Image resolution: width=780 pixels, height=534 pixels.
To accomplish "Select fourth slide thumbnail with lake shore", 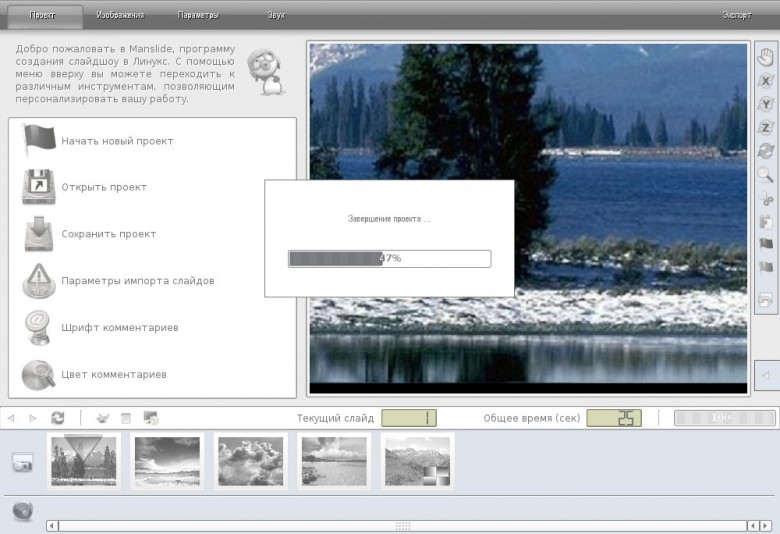I will click(x=334, y=461).
